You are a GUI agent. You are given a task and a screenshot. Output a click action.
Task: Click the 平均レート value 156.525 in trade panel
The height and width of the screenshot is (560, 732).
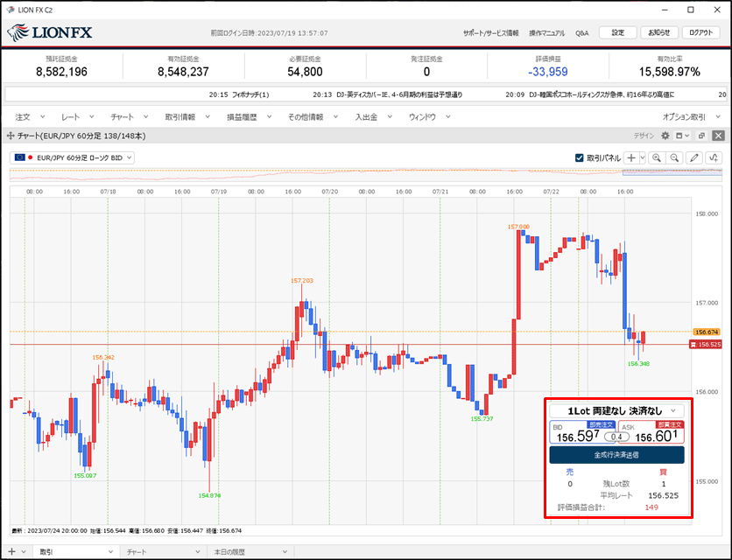[x=664, y=495]
